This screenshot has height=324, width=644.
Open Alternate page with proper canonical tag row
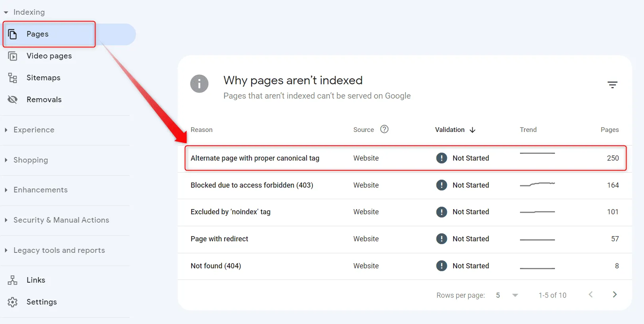[405, 158]
